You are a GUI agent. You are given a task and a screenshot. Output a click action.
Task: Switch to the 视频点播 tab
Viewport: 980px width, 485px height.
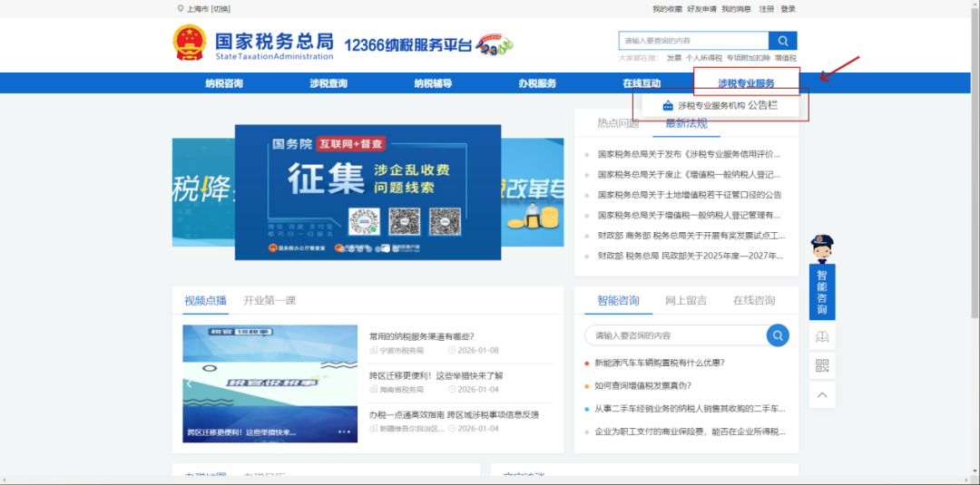click(205, 300)
